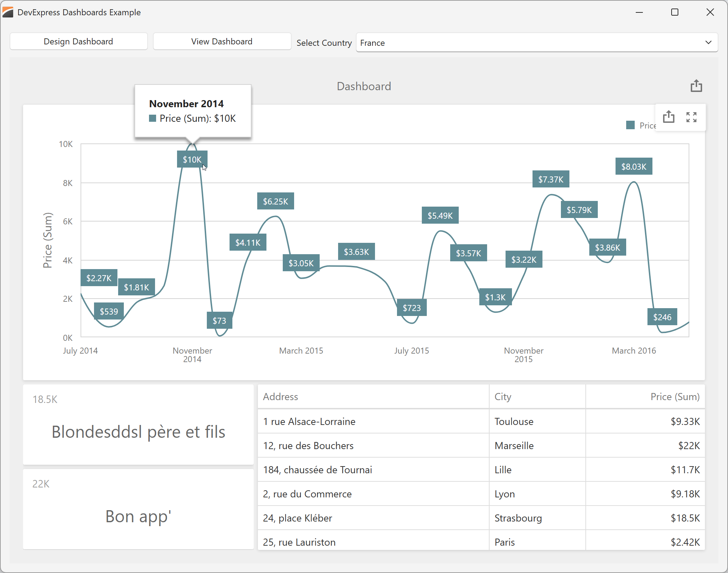Select the $73 chart data label
Image resolution: width=728 pixels, height=573 pixels.
tap(220, 321)
